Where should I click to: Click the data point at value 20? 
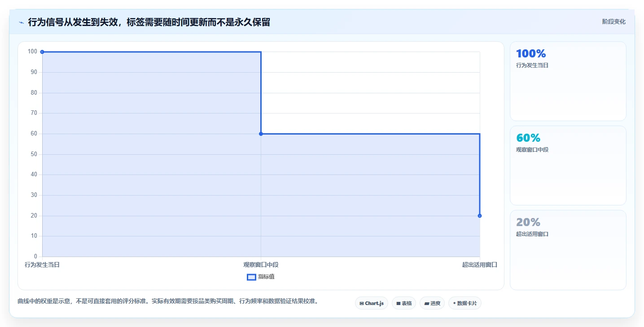tap(480, 216)
